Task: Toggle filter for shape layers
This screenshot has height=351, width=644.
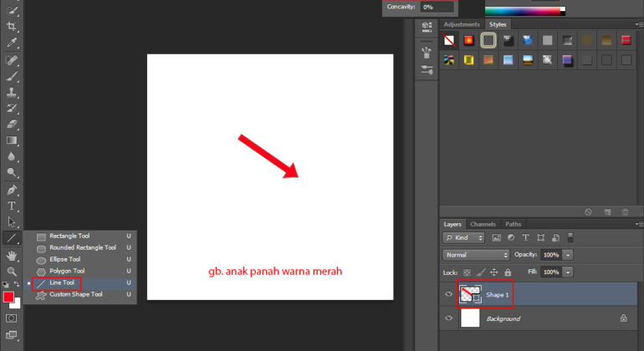Action: (540, 237)
